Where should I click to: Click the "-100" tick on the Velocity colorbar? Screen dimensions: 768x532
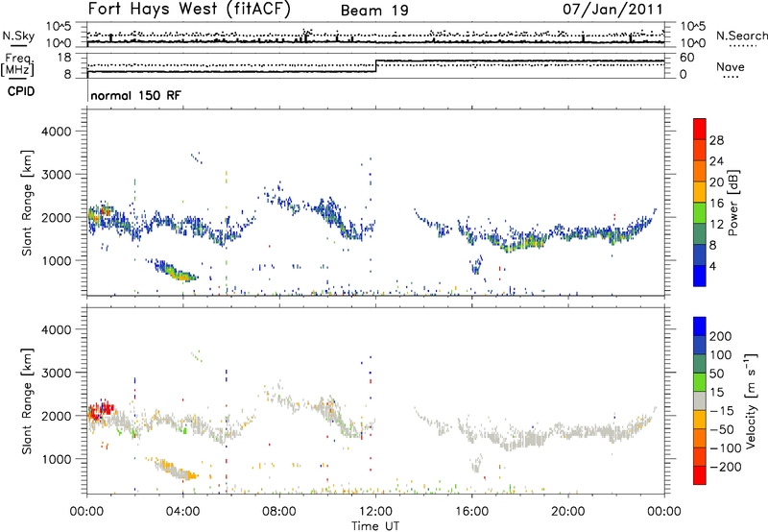pos(726,448)
